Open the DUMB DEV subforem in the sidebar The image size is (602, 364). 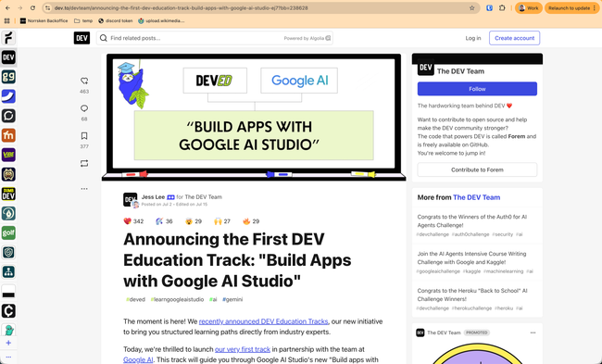click(8, 194)
